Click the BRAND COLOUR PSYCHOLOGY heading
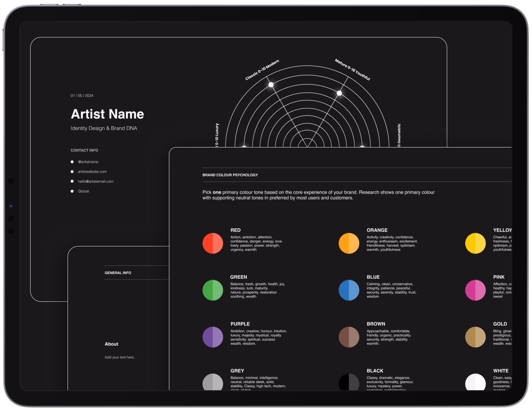The image size is (532, 410). click(x=230, y=175)
